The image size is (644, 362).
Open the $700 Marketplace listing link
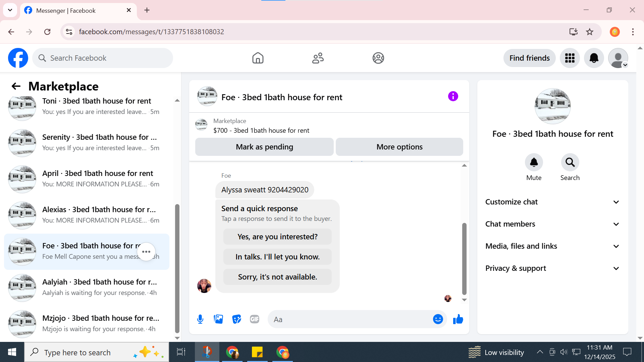tap(261, 130)
